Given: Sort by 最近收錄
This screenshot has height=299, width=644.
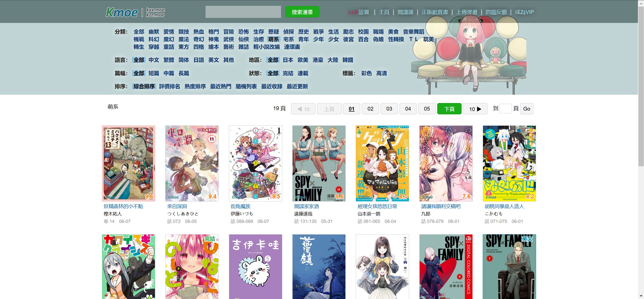Looking at the screenshot, I should [x=272, y=86].
